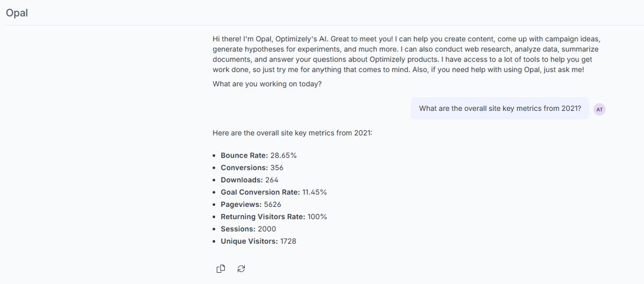Select the 1728 unique visitors value
644x284 pixels.
(288, 241)
